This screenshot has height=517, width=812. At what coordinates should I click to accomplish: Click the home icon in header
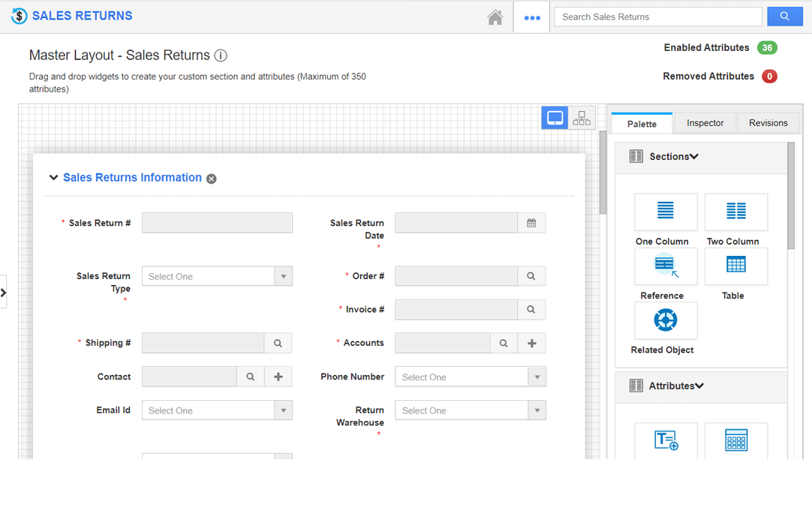495,17
